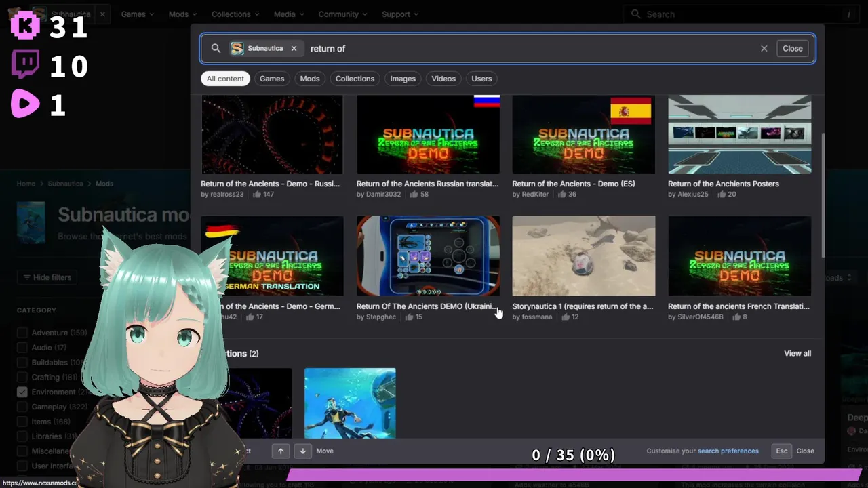Click Hide filters button on mods page

pos(47,277)
